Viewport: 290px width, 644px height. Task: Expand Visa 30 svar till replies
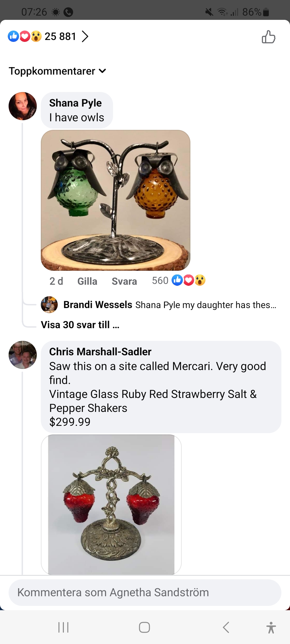(80, 325)
